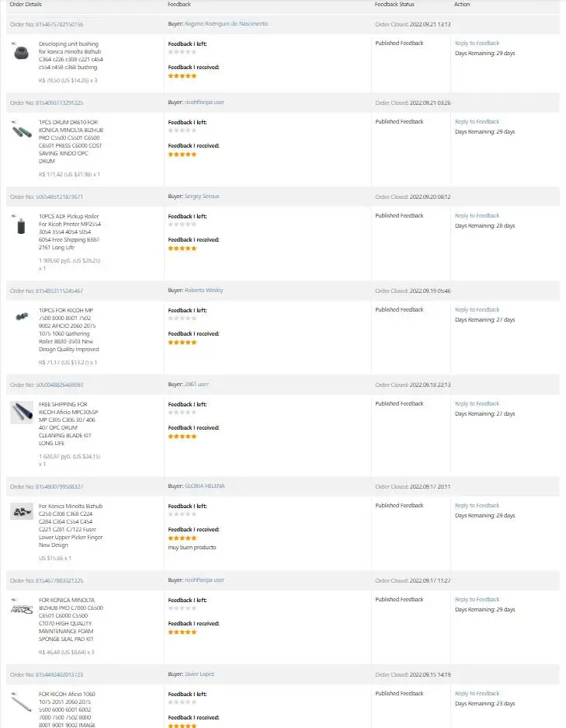Open buyer Javier Lopez's profile
566x728 pixels.
(x=200, y=674)
